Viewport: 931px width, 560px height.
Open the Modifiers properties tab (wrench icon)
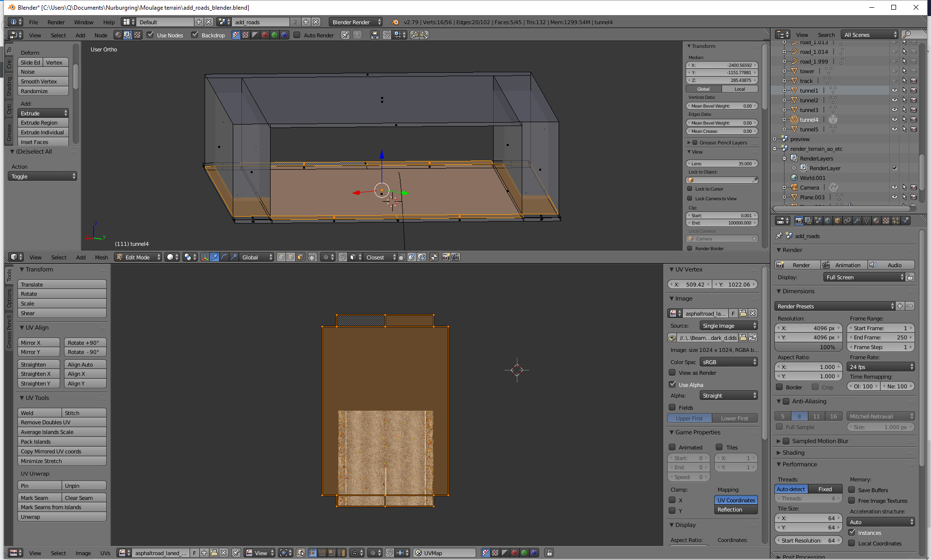click(857, 221)
